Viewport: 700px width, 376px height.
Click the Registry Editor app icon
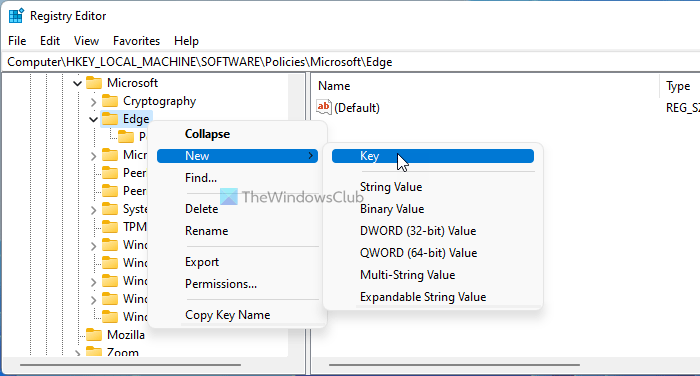pyautogui.click(x=16, y=16)
